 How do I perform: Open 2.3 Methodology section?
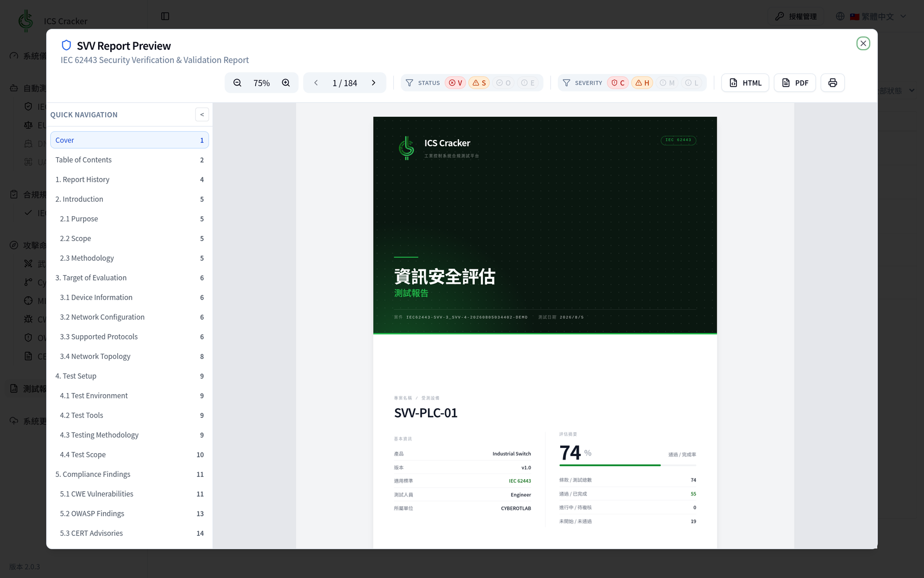click(129, 258)
